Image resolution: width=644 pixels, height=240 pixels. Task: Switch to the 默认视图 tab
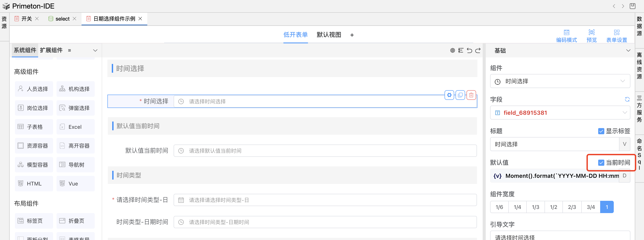pyautogui.click(x=329, y=35)
